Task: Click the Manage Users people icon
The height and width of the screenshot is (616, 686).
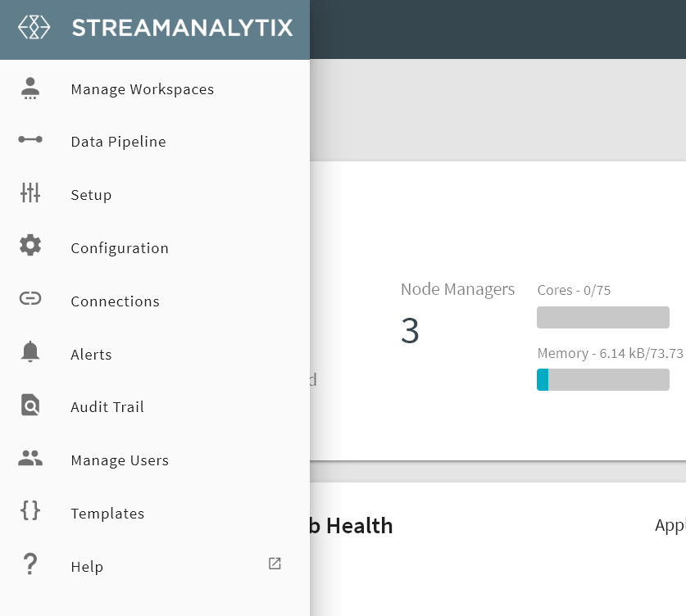Action: tap(30, 459)
